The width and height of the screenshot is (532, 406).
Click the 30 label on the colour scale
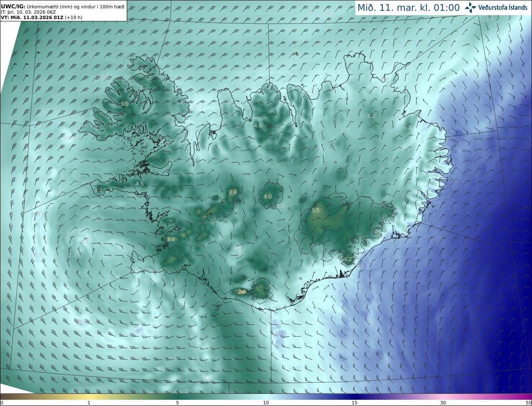(443, 403)
